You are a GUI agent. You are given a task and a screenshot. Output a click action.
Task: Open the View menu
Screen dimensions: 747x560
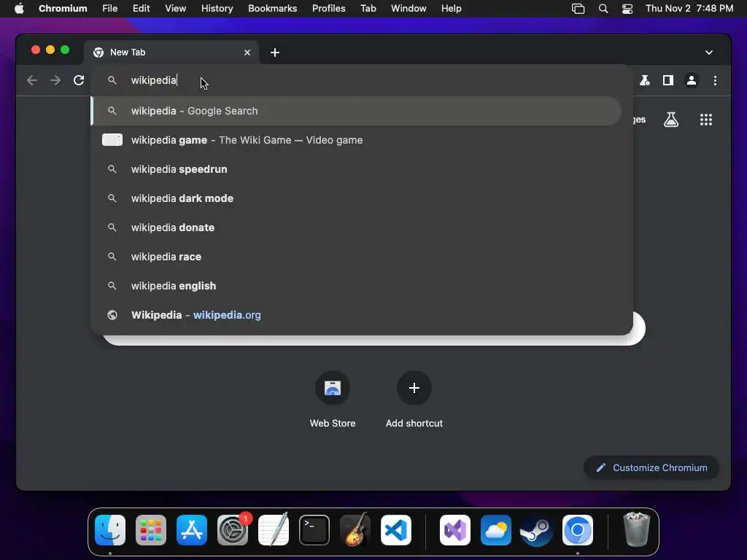coord(175,9)
